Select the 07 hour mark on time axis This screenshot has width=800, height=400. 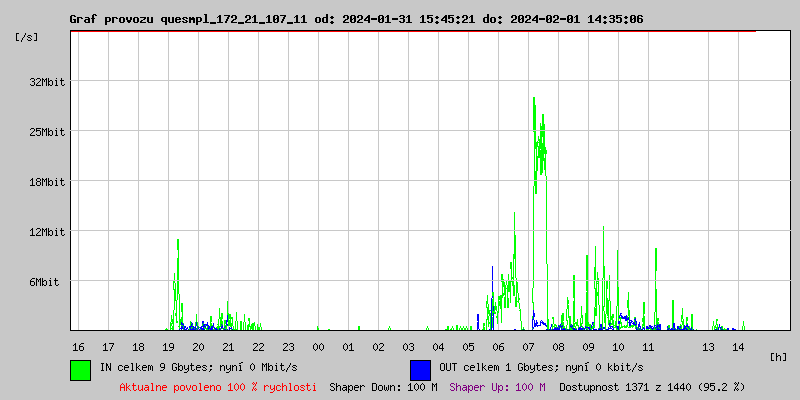[528, 346]
